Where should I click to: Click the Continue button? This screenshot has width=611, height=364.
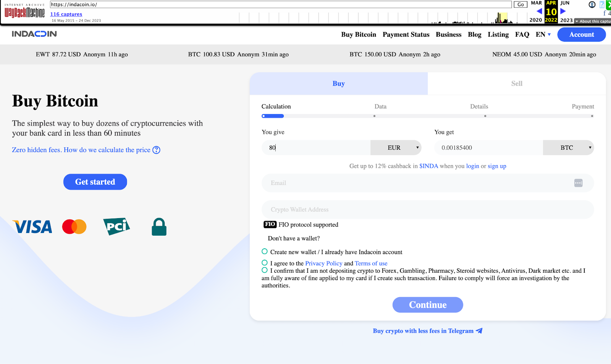(428, 305)
